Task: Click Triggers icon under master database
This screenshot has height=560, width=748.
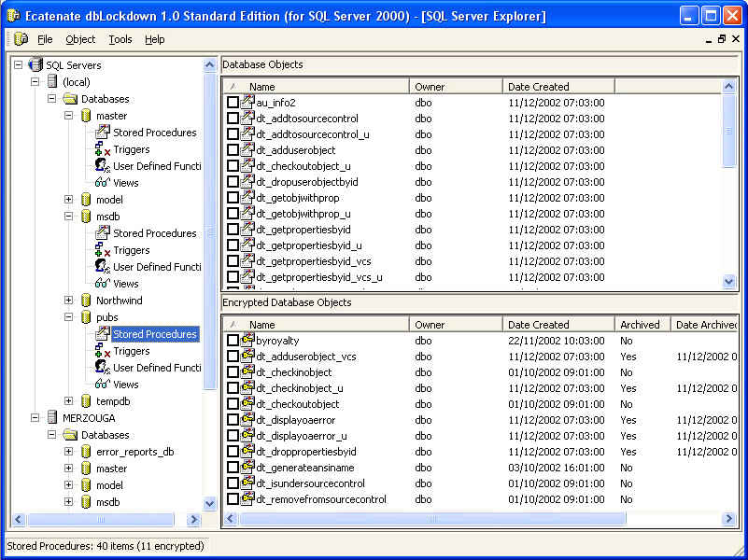Action: click(x=103, y=149)
